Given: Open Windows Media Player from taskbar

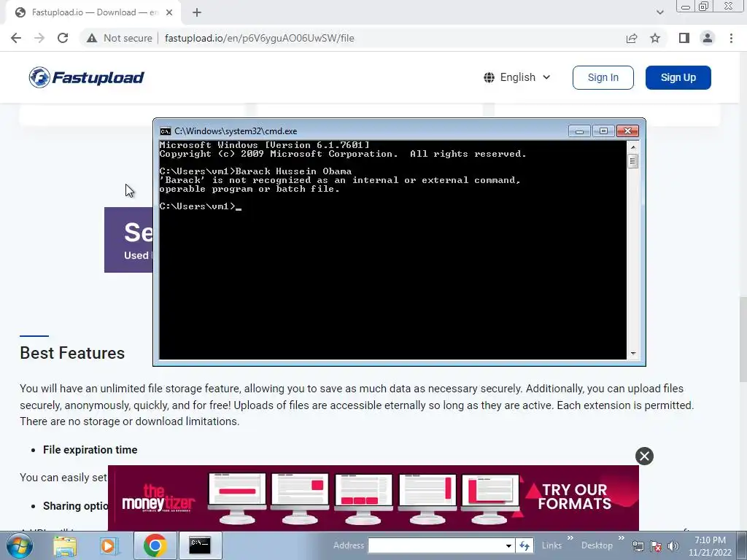Looking at the screenshot, I should tap(108, 545).
